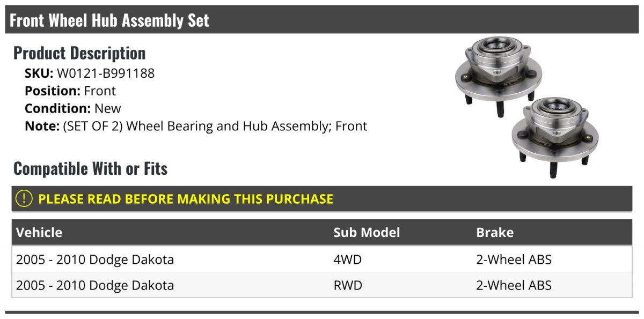Click the Sub Model column header
The height and width of the screenshot is (319, 644).
coord(367,232)
